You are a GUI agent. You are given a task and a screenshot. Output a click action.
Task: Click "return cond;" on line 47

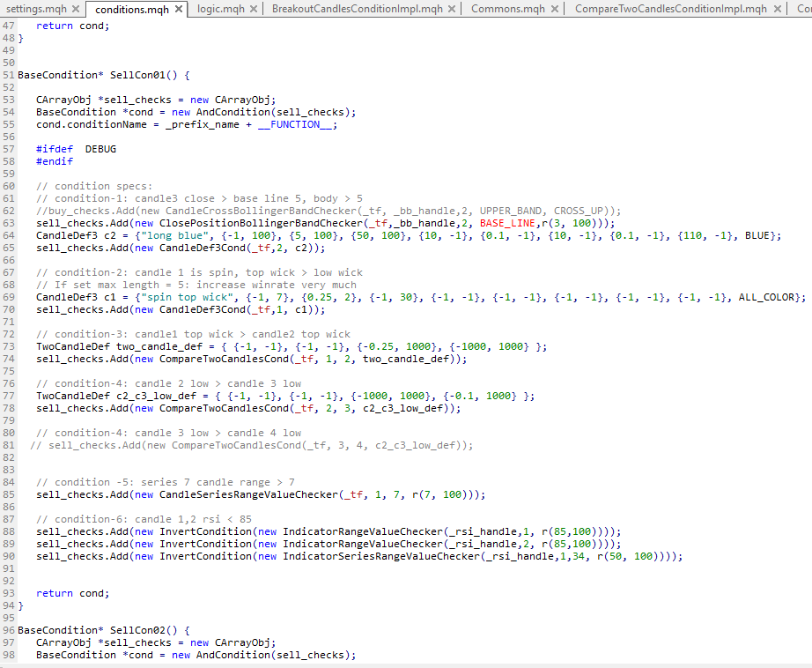[72, 26]
